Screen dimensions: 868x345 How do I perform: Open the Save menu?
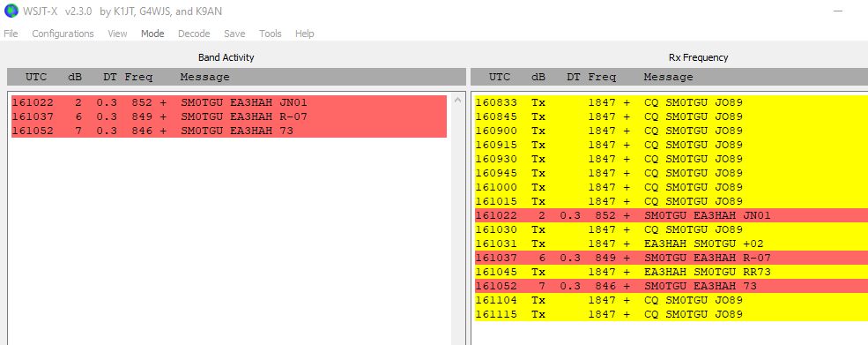point(234,34)
